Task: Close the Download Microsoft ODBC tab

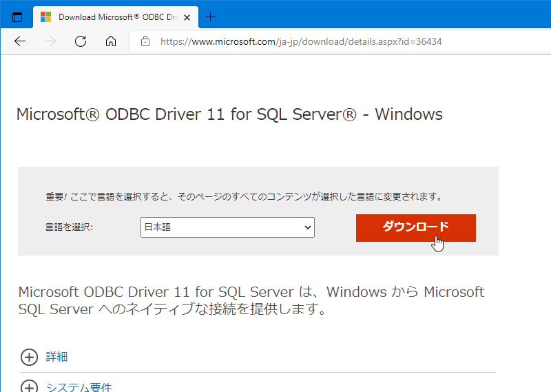Action: 187,17
